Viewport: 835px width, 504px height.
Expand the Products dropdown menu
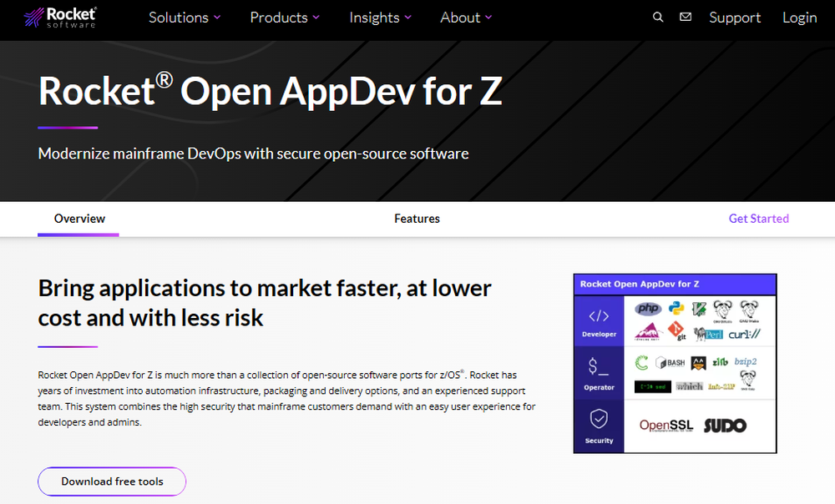285,18
